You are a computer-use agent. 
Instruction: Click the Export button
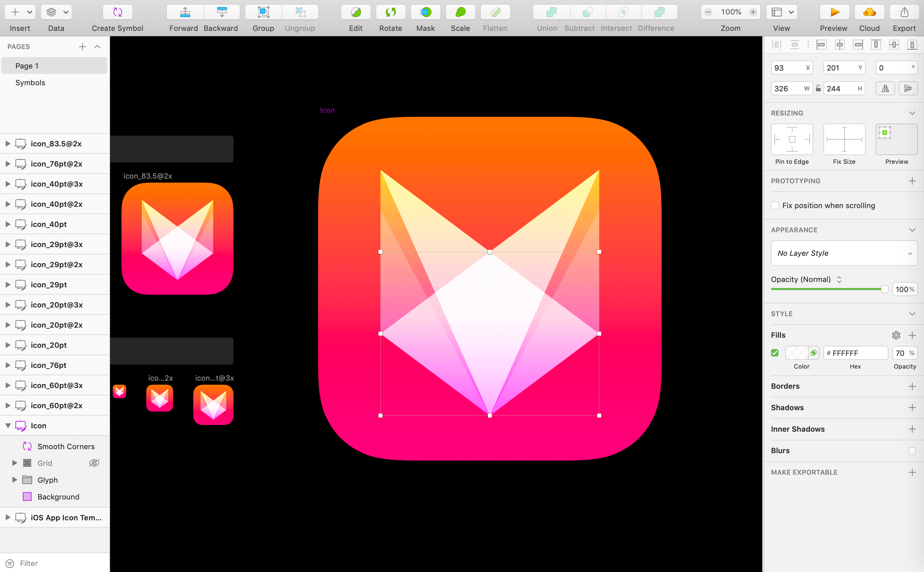tap(904, 12)
